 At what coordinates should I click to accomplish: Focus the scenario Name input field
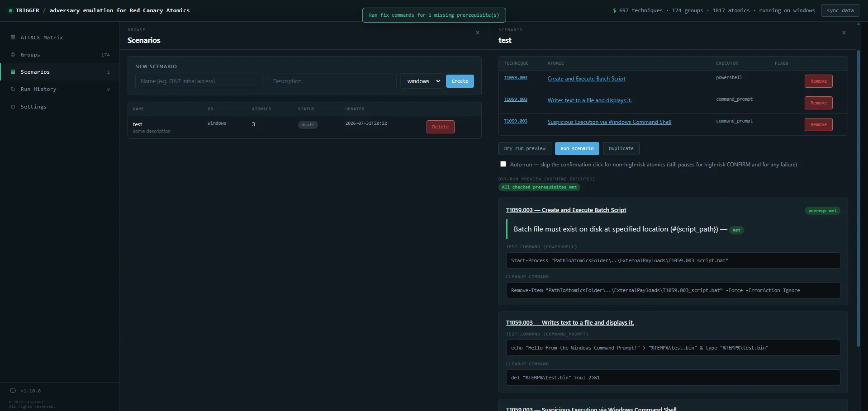click(x=199, y=81)
